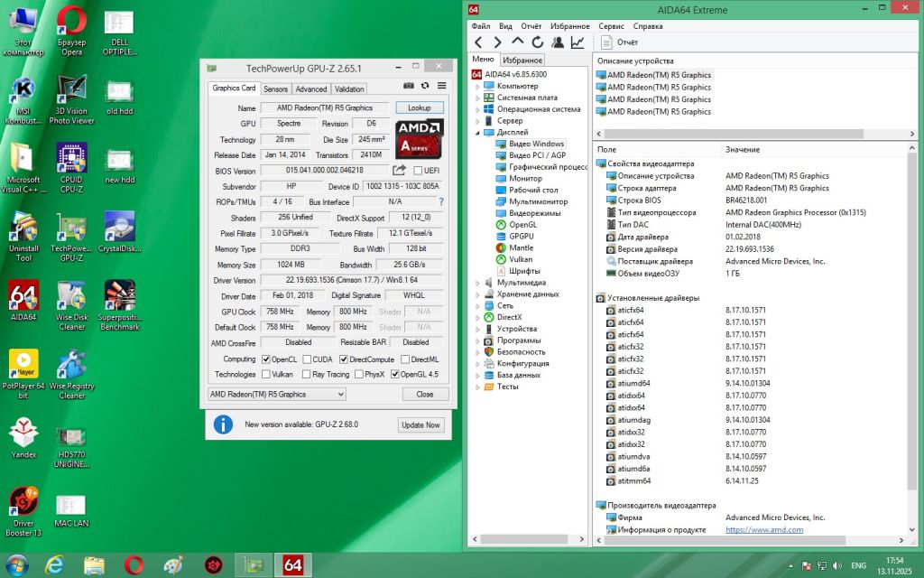Expand the Хранение данных tree node

click(477, 294)
